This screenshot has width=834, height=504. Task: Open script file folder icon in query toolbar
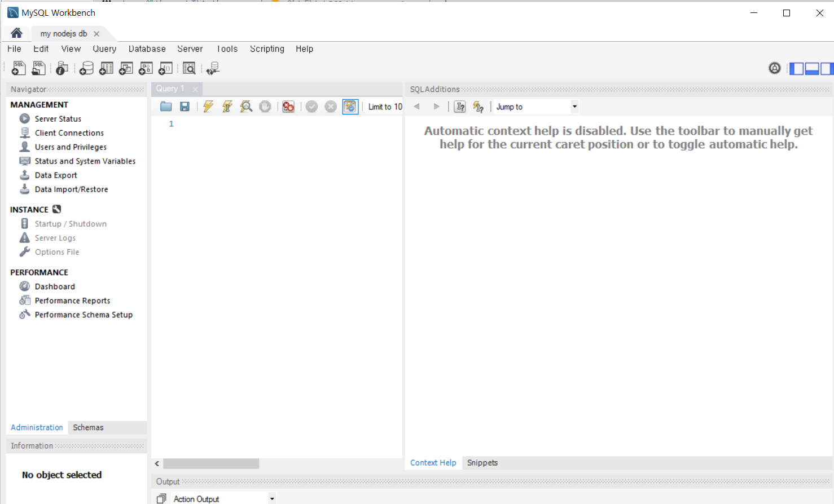[x=166, y=107]
